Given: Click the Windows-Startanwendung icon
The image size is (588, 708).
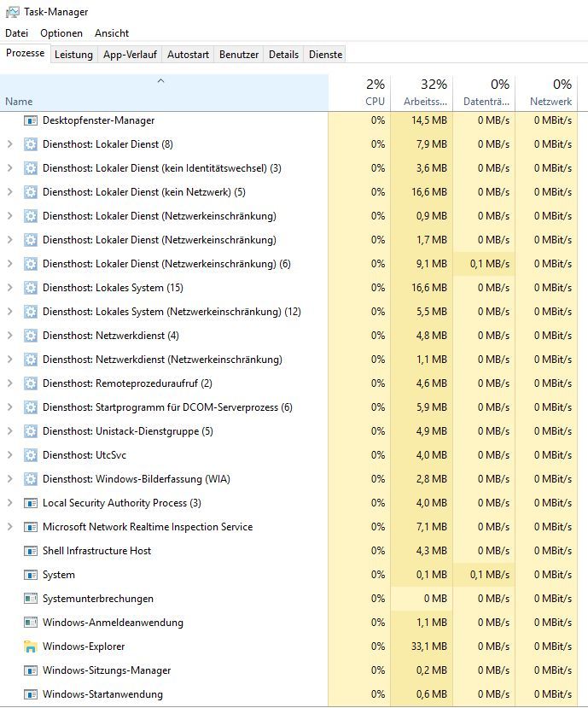Looking at the screenshot, I should pyautogui.click(x=30, y=695).
